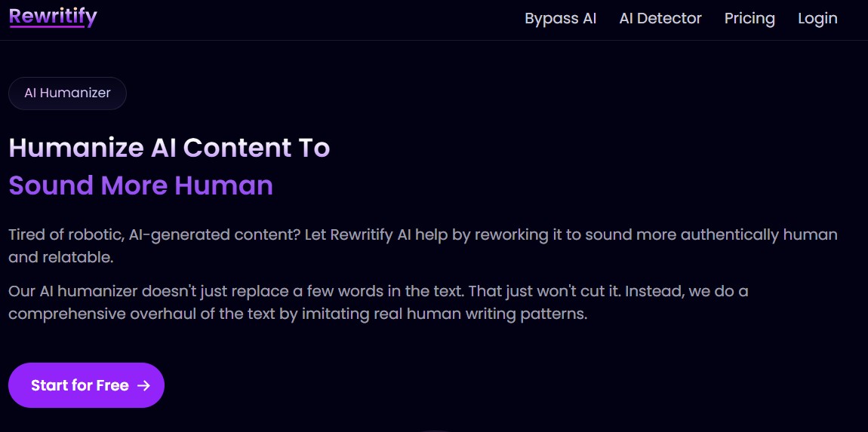Open the Pricing page
868x432 pixels.
pyautogui.click(x=749, y=18)
